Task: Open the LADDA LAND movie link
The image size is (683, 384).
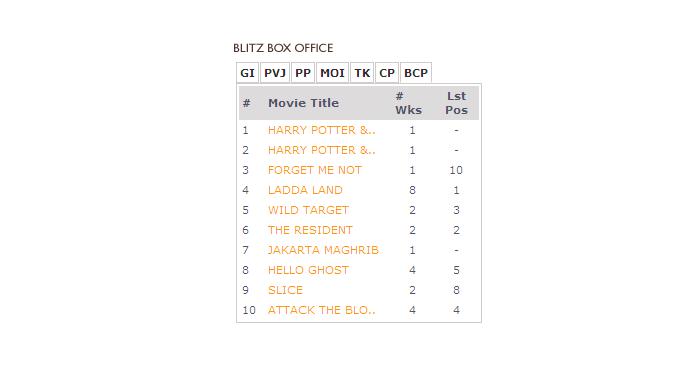Action: (305, 190)
